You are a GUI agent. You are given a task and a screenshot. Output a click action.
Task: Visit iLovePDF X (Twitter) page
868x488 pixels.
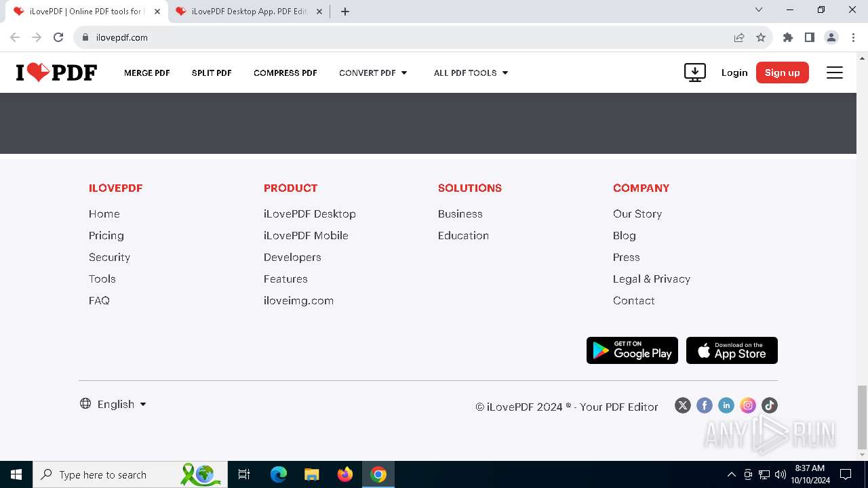coord(683,405)
